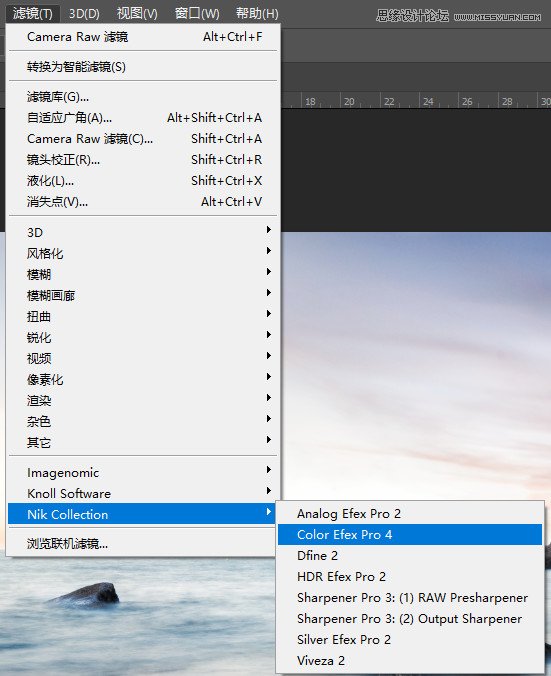Open Sharpener Pro 3: (2) Output Sharpener
This screenshot has height=676, width=551.
point(410,619)
